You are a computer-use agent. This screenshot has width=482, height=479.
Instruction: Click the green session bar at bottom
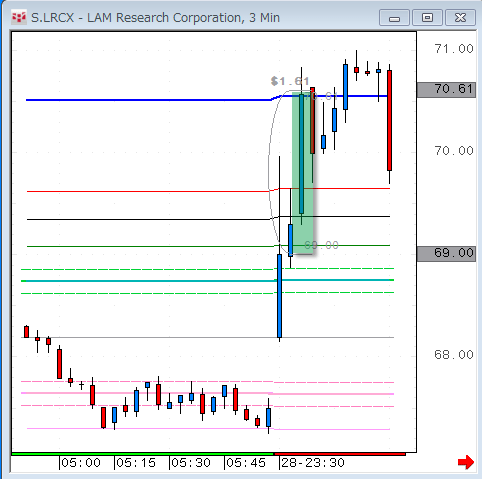(142, 454)
